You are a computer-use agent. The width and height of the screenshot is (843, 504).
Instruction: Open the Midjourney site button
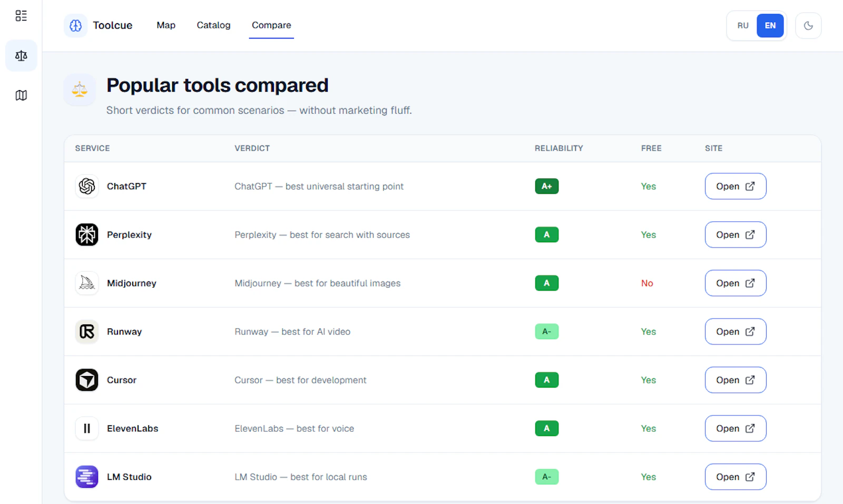(x=736, y=283)
